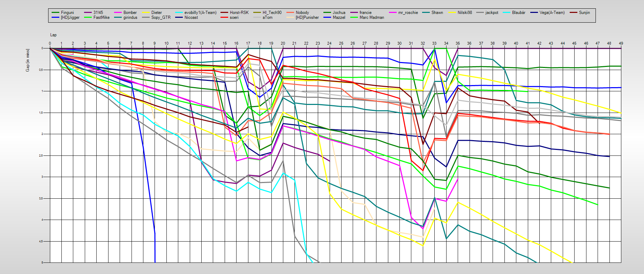The width and height of the screenshot is (644, 274).
Task: Click the Blaubär legend entry
Action: pos(518,13)
